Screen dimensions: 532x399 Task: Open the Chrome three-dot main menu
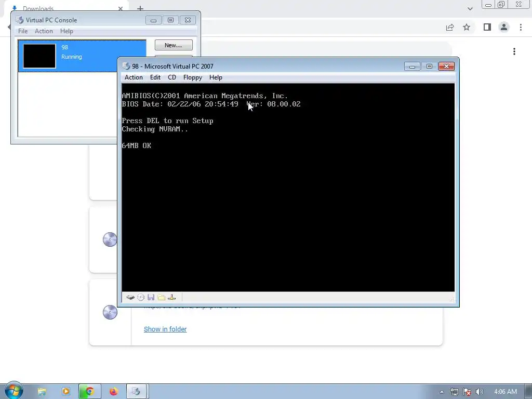[521, 27]
